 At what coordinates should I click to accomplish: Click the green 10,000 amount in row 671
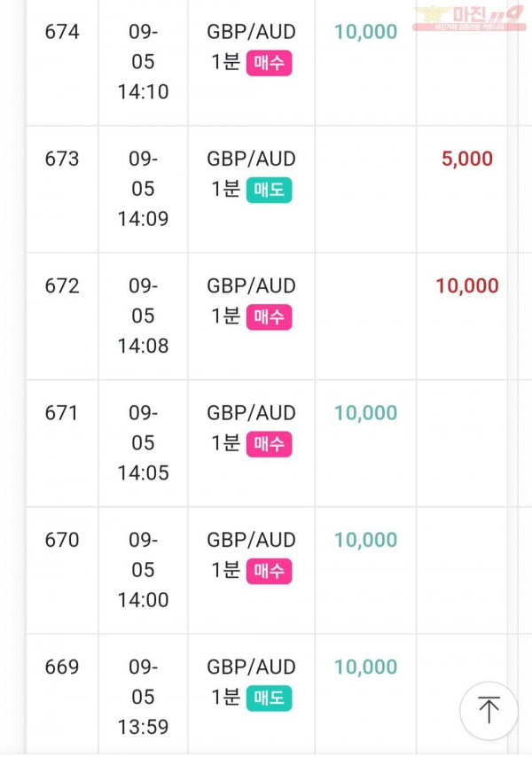tap(366, 413)
